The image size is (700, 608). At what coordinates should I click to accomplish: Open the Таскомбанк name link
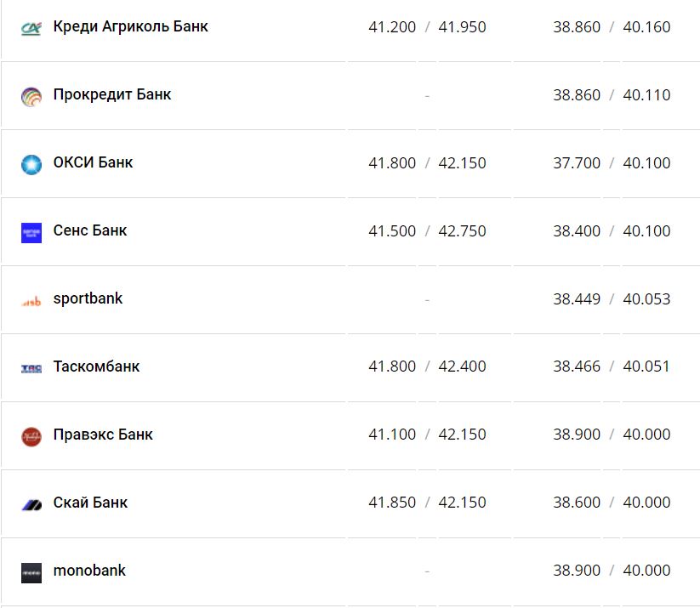96,367
